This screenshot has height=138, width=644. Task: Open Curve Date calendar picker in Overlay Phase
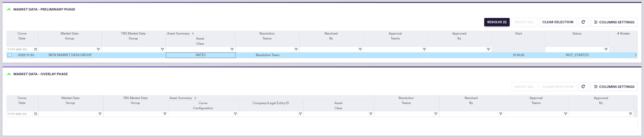35,114
